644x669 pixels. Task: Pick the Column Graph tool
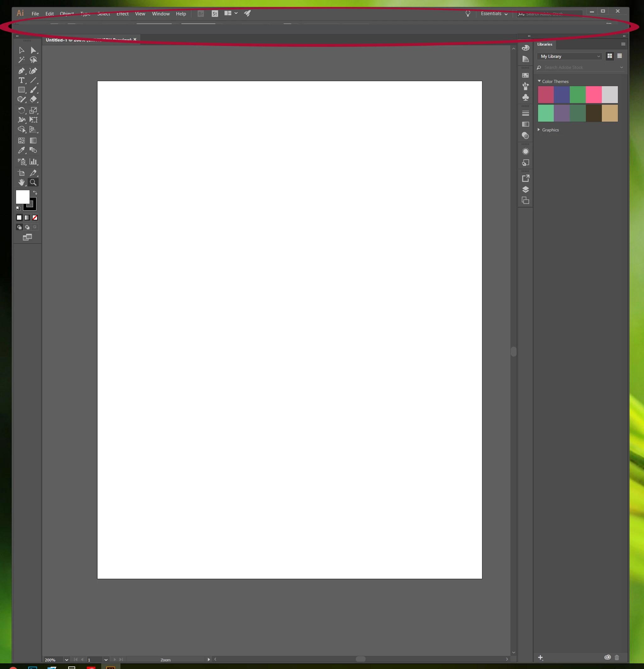[x=33, y=162]
